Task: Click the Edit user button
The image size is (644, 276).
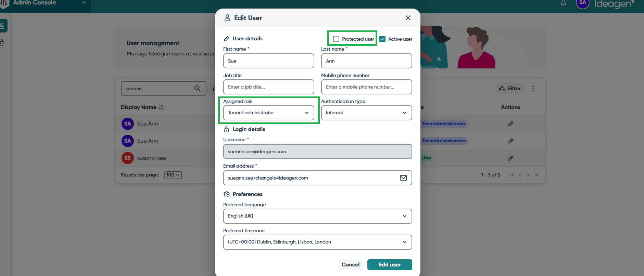Action: point(389,265)
